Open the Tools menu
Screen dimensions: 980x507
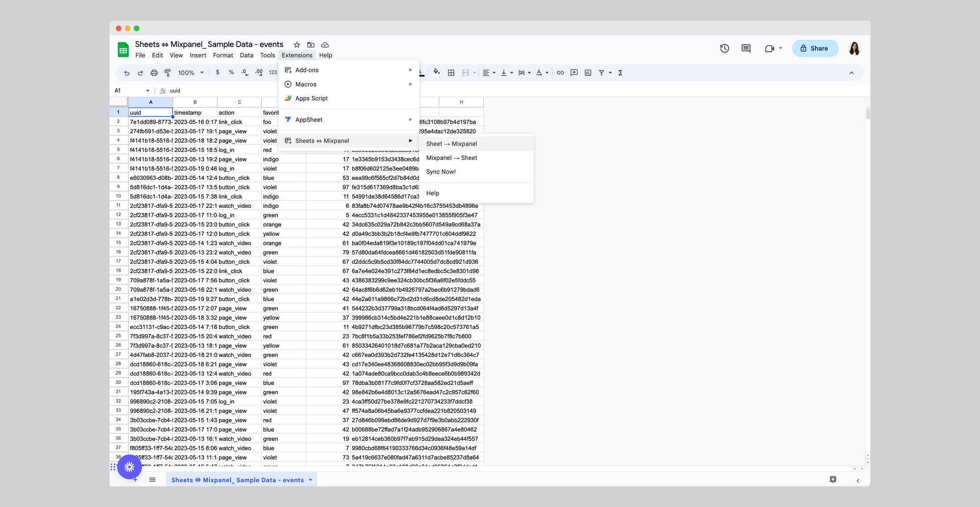268,55
